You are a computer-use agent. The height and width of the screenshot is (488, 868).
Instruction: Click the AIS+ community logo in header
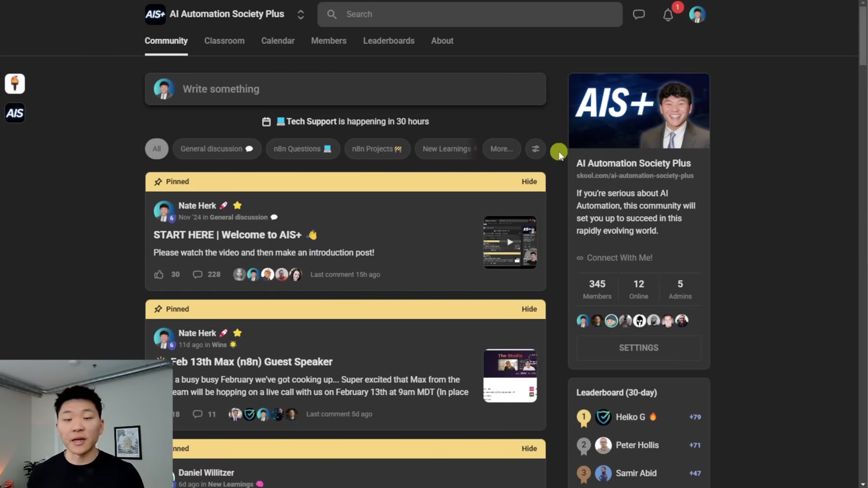click(x=155, y=14)
